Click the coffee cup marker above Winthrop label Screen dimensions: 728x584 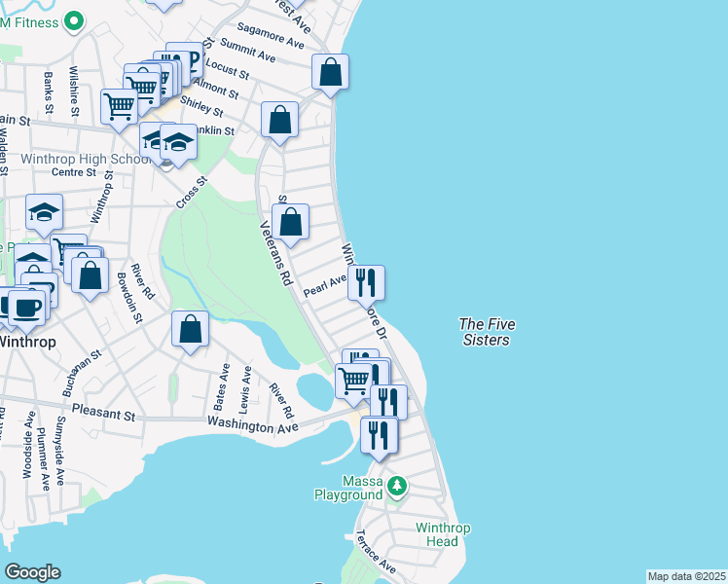pos(26,307)
